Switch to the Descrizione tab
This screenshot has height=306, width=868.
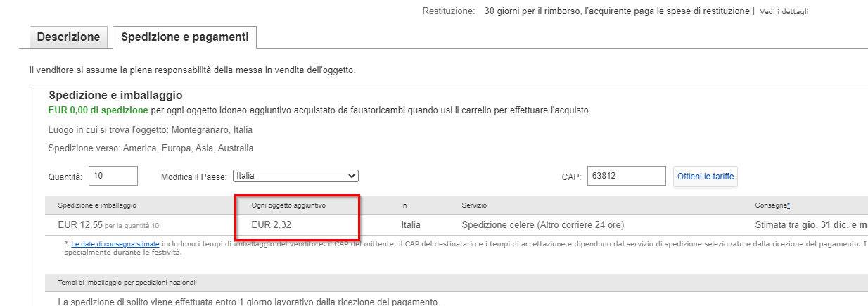[68, 37]
